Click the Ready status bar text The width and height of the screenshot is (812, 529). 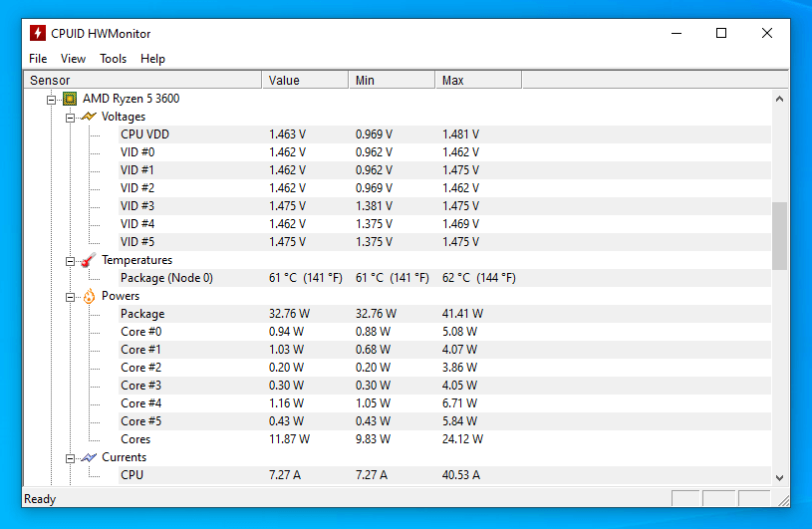click(40, 499)
